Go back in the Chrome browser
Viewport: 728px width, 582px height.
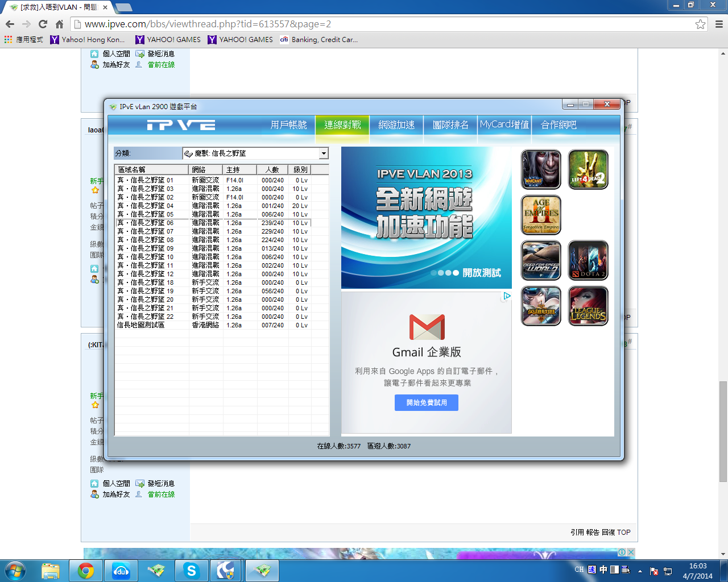(10, 24)
